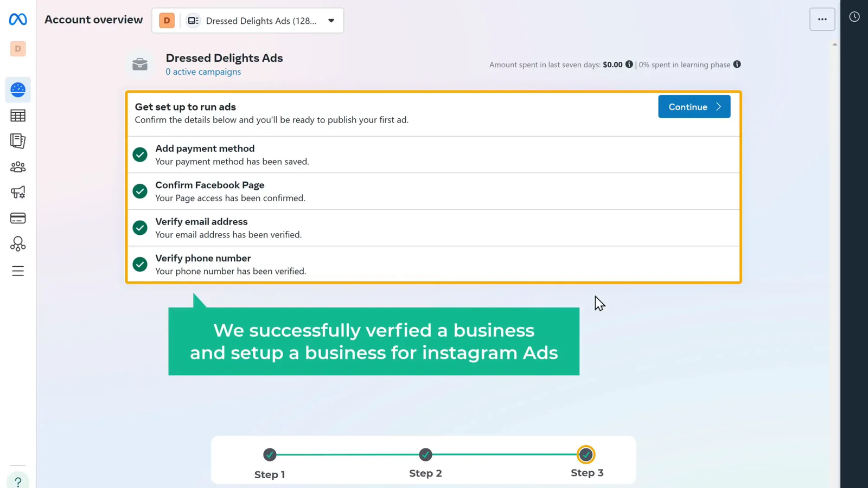Click the Meta logo icon
The height and width of the screenshot is (488, 868).
[18, 20]
